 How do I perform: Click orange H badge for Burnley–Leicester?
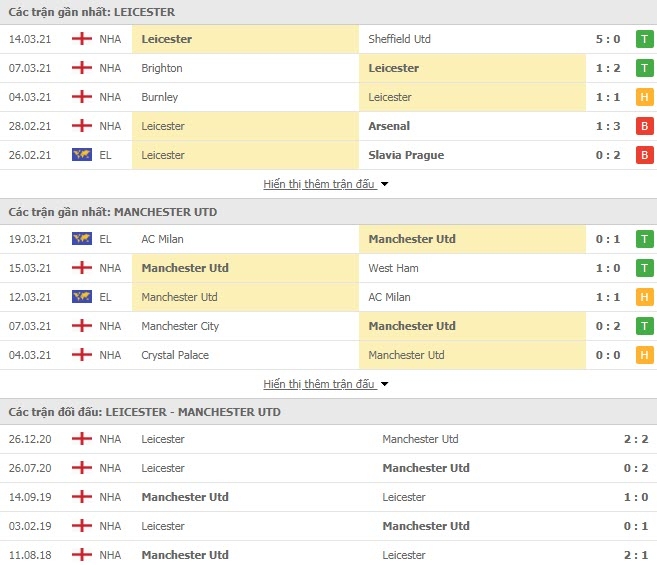click(x=644, y=97)
